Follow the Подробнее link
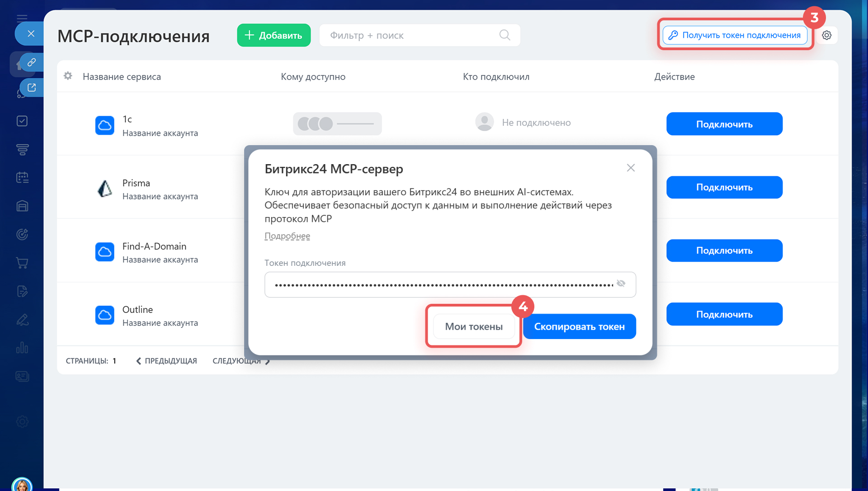This screenshot has height=491, width=868. [287, 236]
